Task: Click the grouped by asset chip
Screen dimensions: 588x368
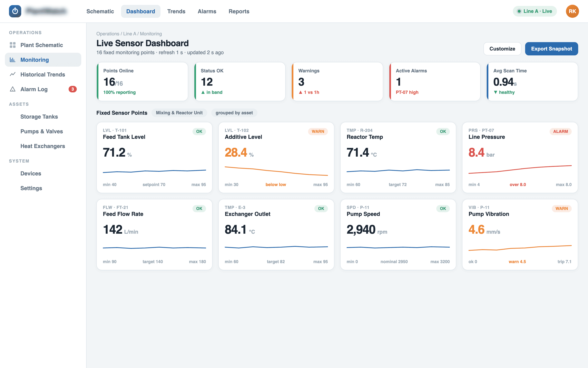Action: point(234,113)
